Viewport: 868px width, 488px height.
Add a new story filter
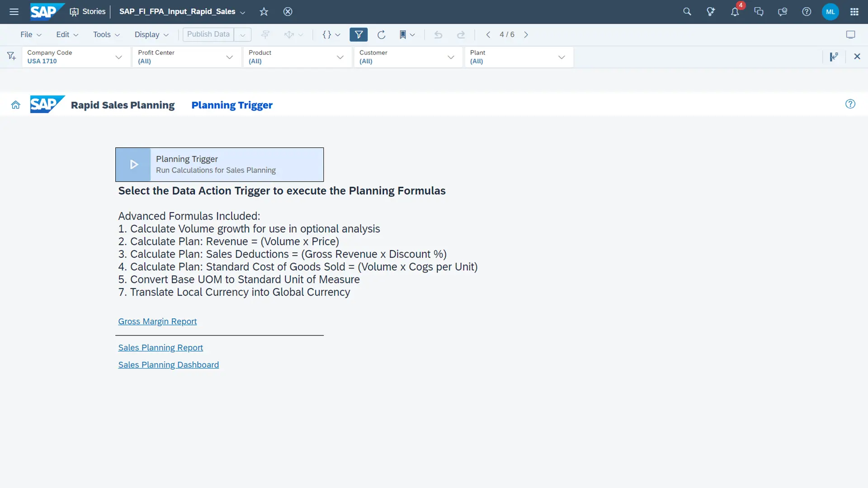click(11, 56)
